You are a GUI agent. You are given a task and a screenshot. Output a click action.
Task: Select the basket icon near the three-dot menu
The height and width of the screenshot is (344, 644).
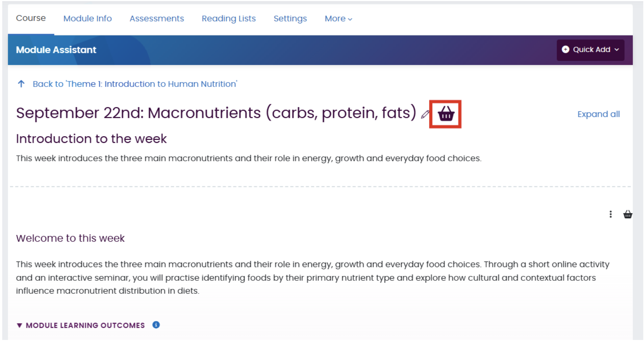(x=628, y=214)
